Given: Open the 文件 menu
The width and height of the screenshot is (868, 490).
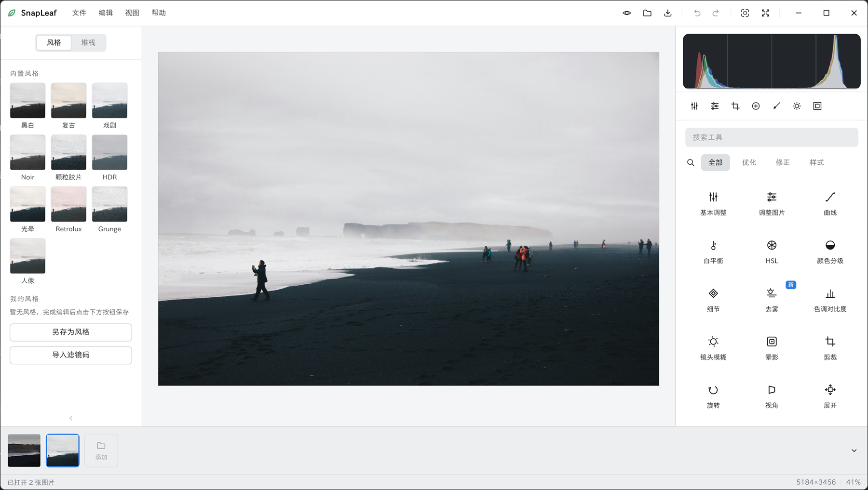Looking at the screenshot, I should click(x=79, y=13).
